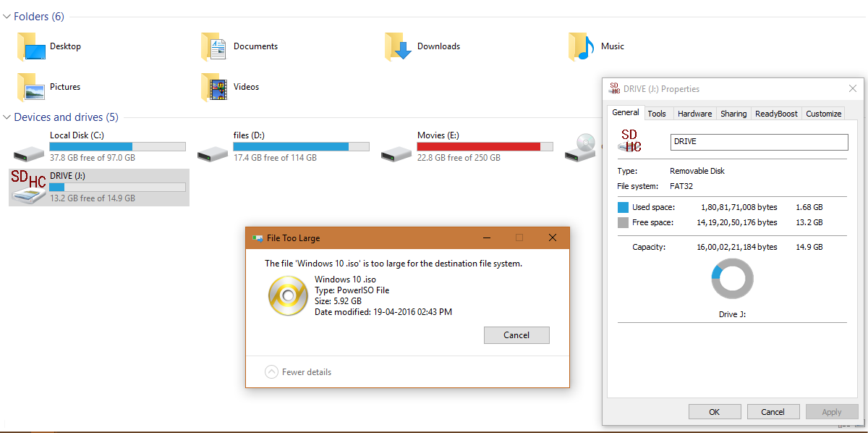The image size is (868, 433).
Task: Click the 'Drive J:' label under the chart
Action: [x=732, y=314]
